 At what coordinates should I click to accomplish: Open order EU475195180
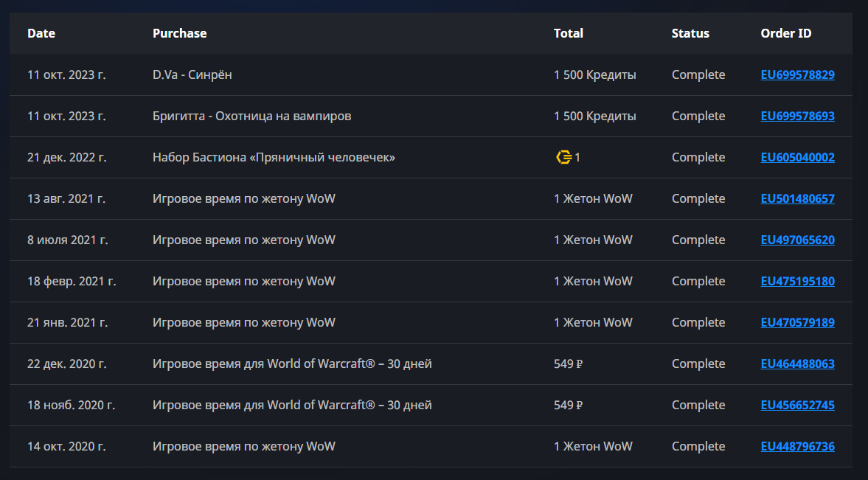click(797, 281)
